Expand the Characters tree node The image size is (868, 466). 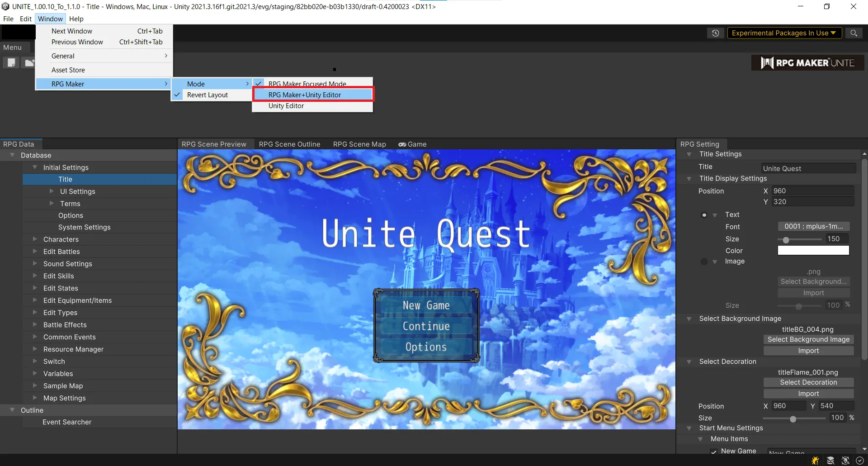tap(35, 239)
